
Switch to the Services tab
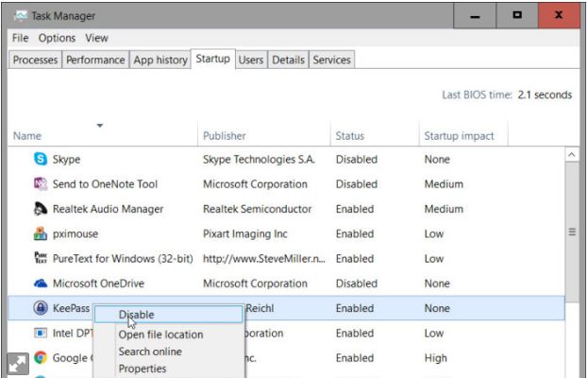click(x=332, y=60)
